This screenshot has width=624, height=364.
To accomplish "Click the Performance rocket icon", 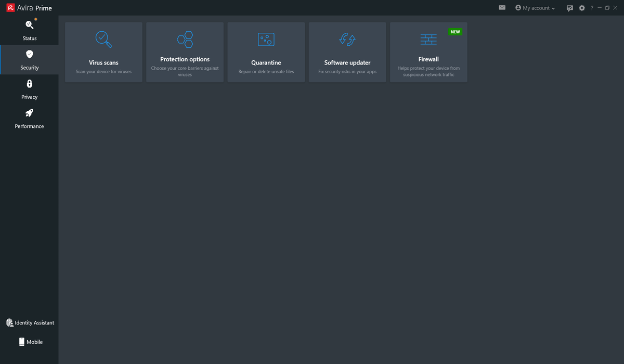I will 29,113.
